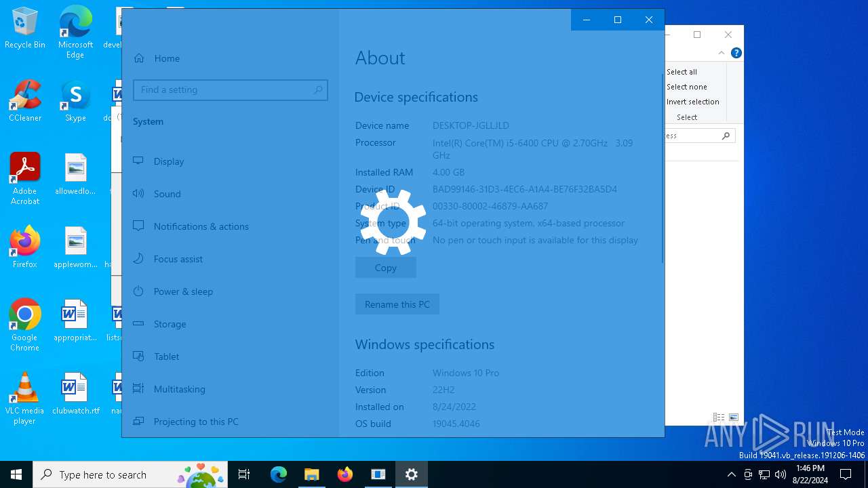Click the Settings window vertical scrollbar
The image size is (868, 488).
(663, 169)
